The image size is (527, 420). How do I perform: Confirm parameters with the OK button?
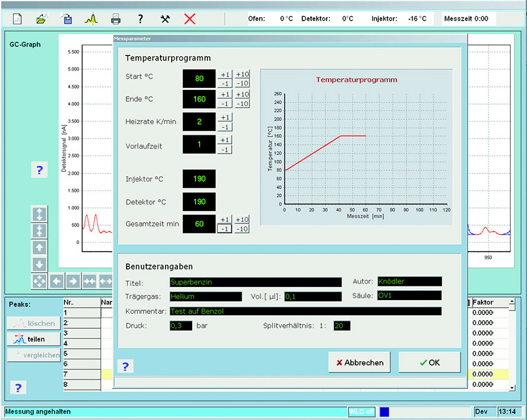click(430, 362)
